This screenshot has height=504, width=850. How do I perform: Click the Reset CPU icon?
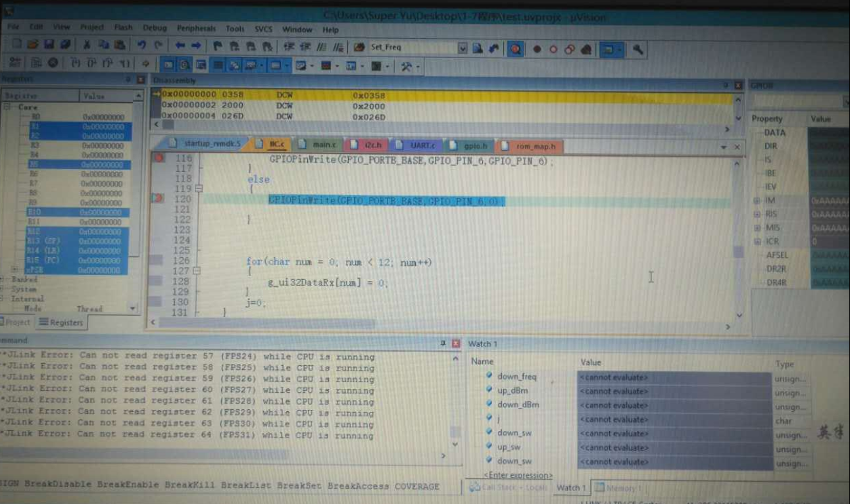(x=15, y=63)
